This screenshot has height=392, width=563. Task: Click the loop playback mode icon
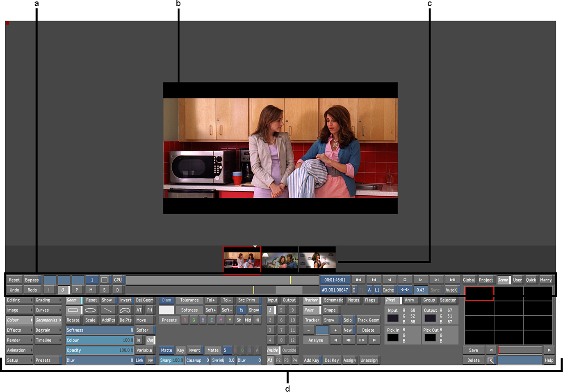405,290
